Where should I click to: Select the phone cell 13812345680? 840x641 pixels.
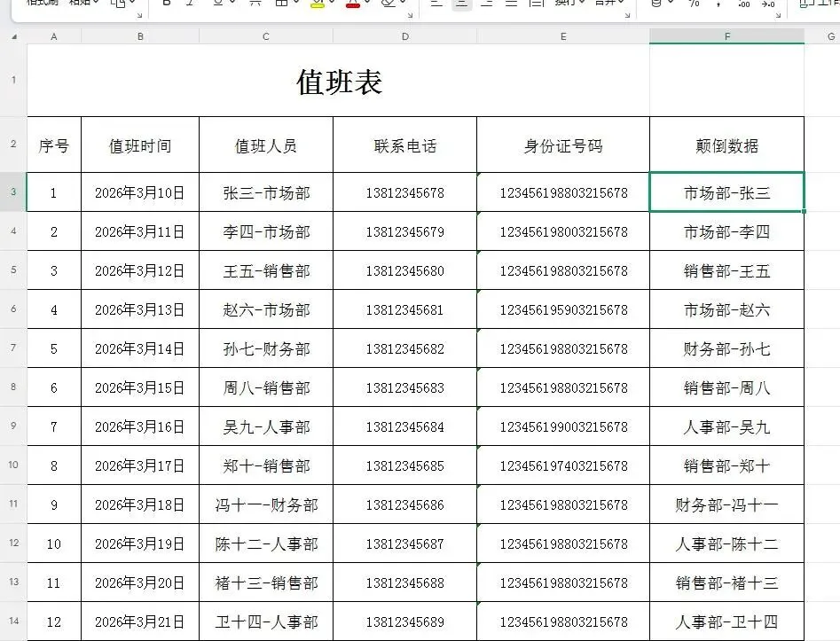[x=405, y=270]
